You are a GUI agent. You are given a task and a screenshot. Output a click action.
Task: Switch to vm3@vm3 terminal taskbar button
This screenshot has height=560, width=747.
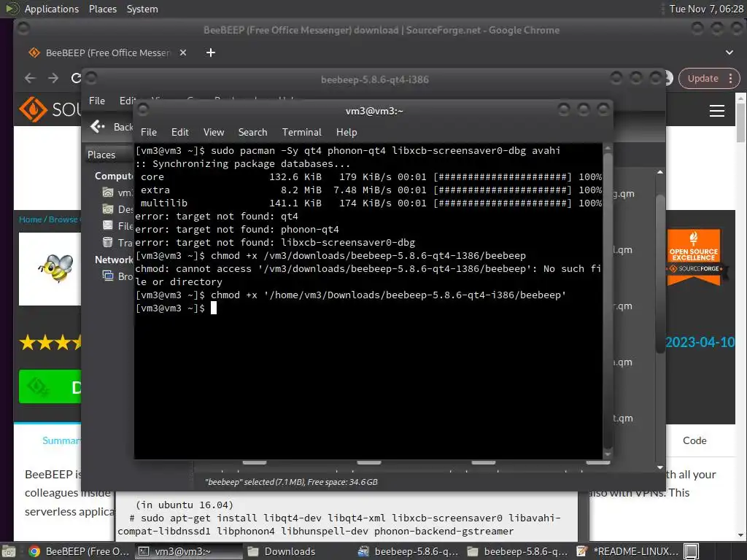pyautogui.click(x=187, y=551)
